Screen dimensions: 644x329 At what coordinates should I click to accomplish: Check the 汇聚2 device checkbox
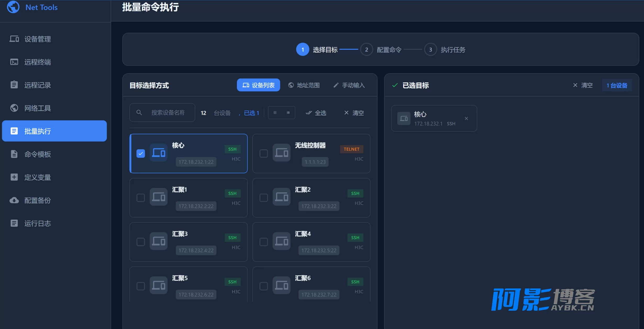click(x=264, y=198)
